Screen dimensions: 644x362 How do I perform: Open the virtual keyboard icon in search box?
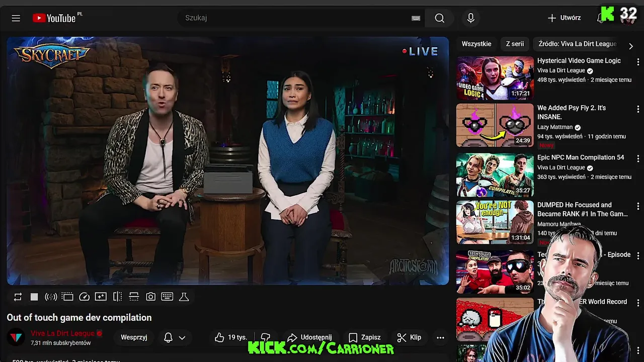pyautogui.click(x=416, y=18)
